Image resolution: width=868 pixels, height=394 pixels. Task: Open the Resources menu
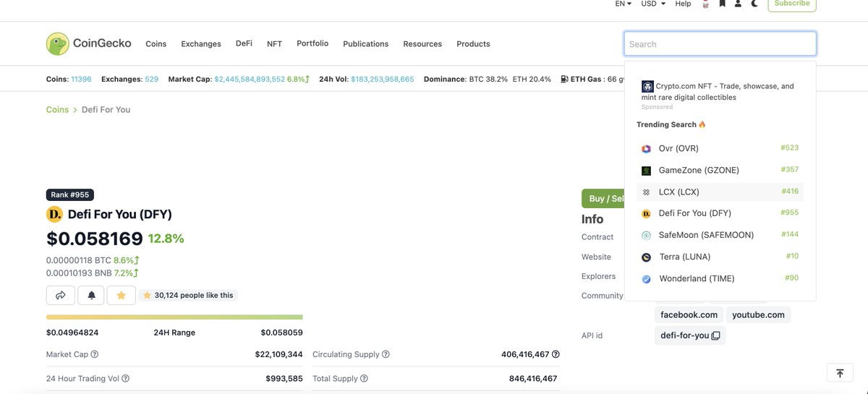coord(422,44)
